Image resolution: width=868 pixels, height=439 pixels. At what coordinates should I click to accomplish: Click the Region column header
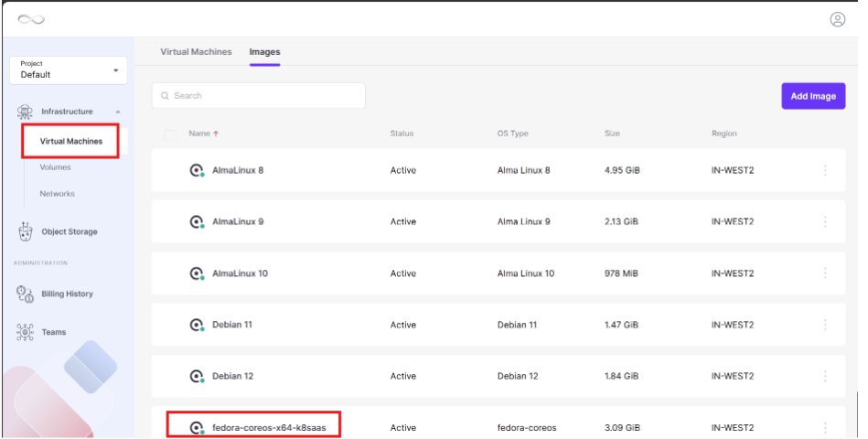(724, 134)
